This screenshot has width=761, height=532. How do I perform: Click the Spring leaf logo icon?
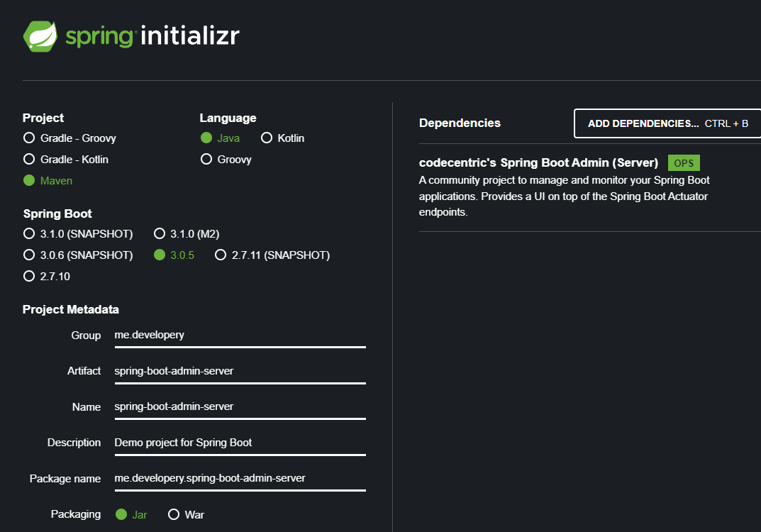[40, 36]
